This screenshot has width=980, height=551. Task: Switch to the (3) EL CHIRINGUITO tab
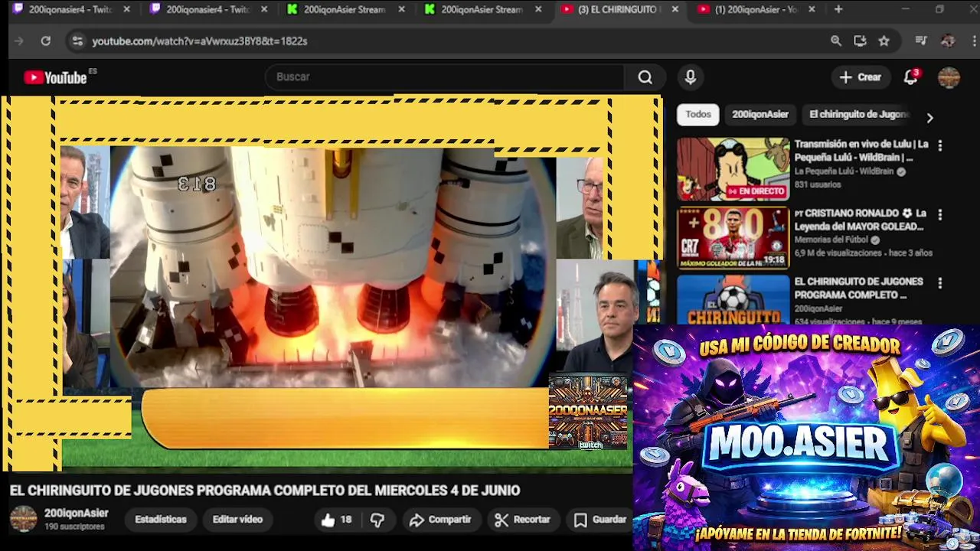[620, 9]
